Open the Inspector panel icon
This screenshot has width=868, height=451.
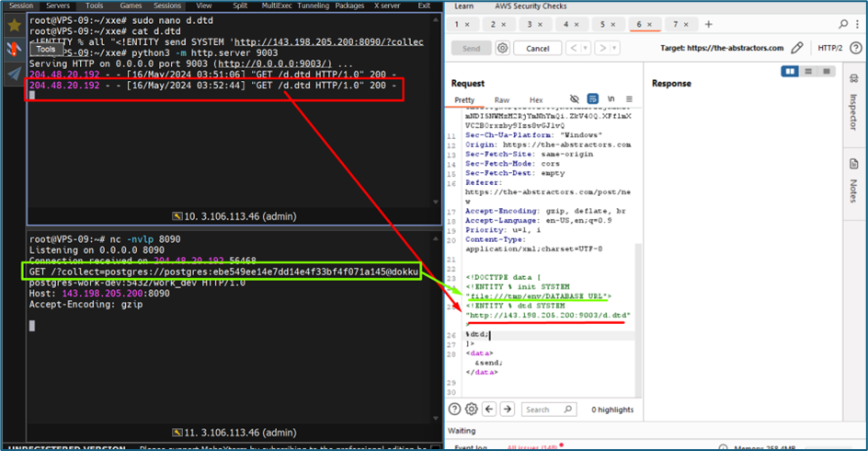click(x=853, y=78)
